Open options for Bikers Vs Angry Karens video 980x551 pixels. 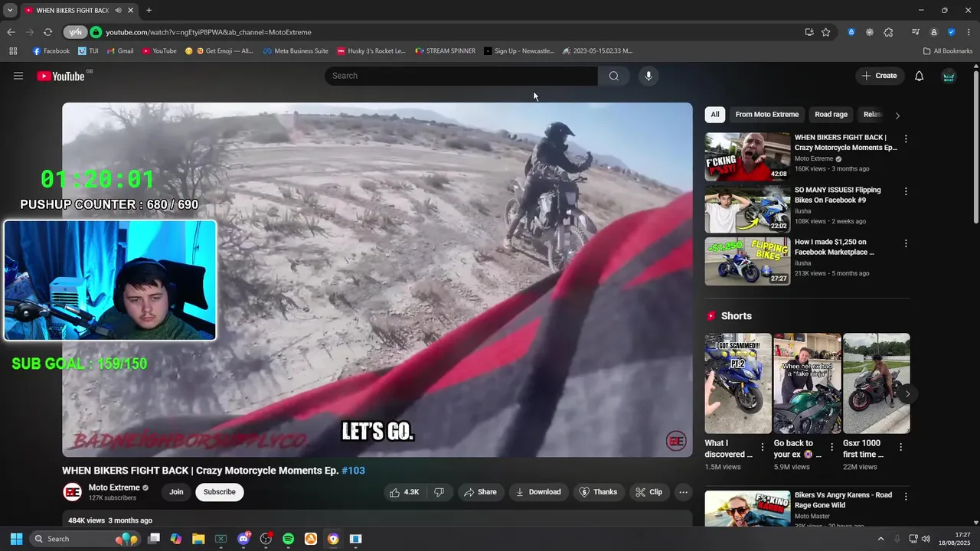[906, 497]
